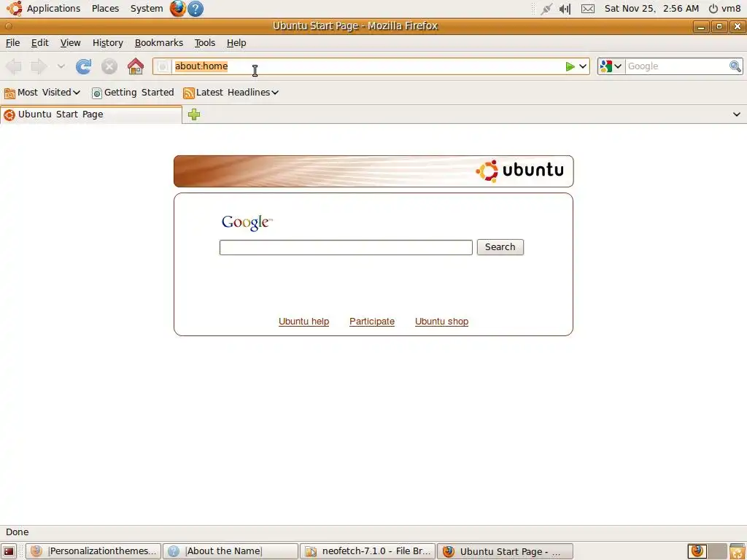Click the Firefox launcher icon in top panel
This screenshot has height=560, width=747.
pyautogui.click(x=178, y=9)
